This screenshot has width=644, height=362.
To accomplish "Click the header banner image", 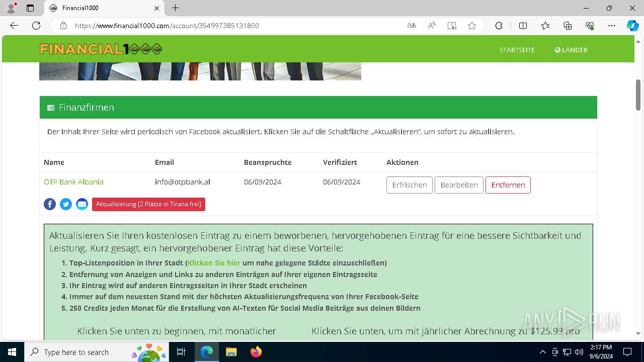I will click(200, 71).
